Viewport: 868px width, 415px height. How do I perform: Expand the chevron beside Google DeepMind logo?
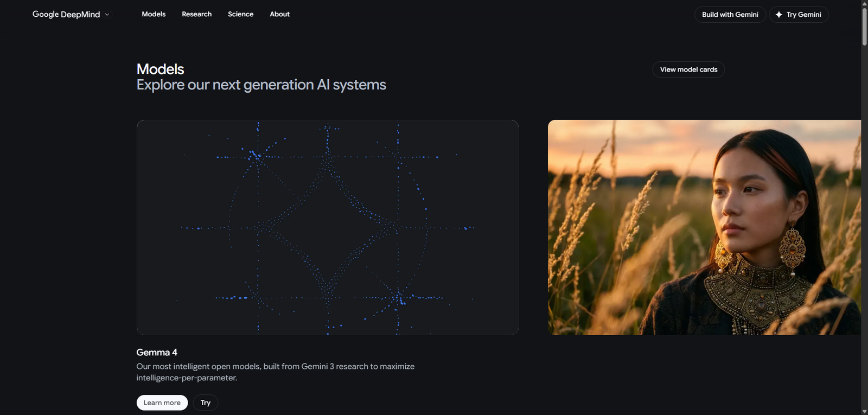pyautogui.click(x=107, y=15)
